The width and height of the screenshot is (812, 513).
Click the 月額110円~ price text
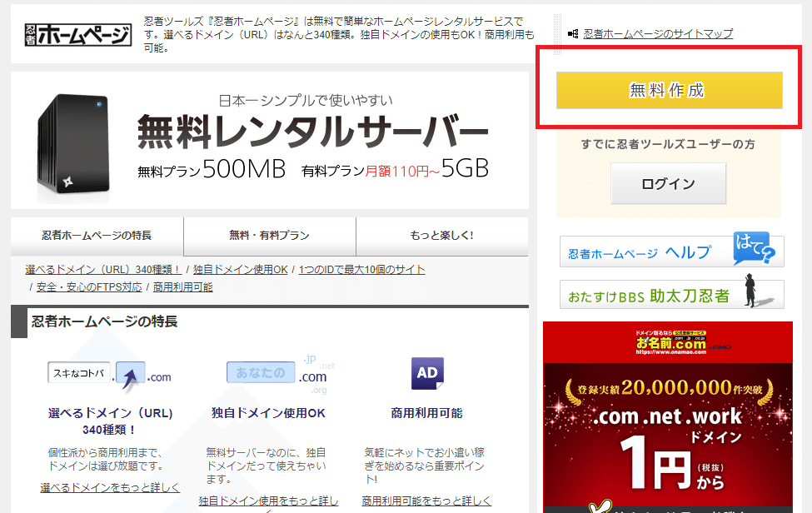(402, 172)
